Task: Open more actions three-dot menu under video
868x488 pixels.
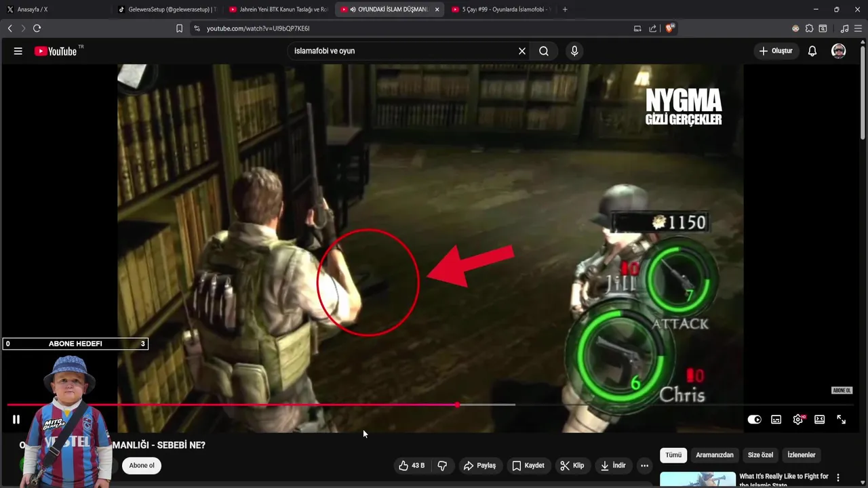Action: pyautogui.click(x=644, y=466)
